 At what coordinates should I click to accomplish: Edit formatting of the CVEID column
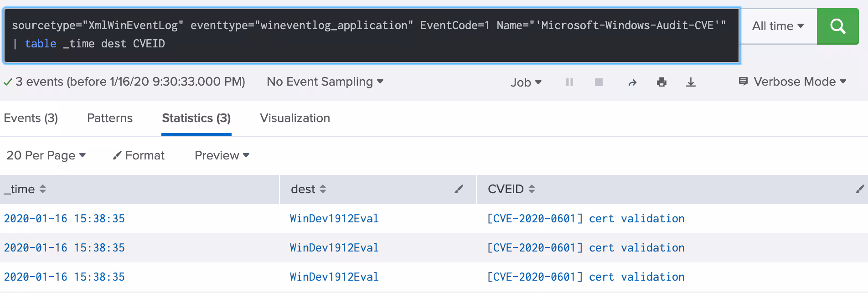859,189
